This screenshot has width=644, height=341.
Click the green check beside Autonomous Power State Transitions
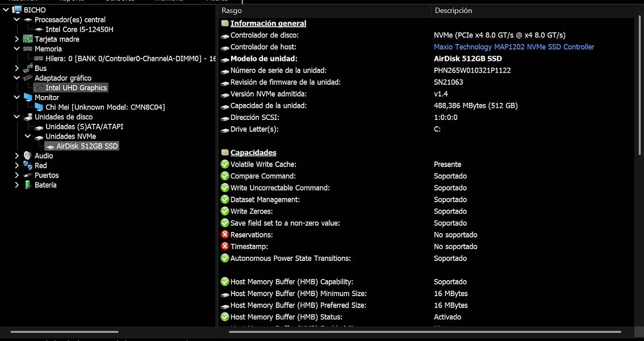pyautogui.click(x=225, y=258)
